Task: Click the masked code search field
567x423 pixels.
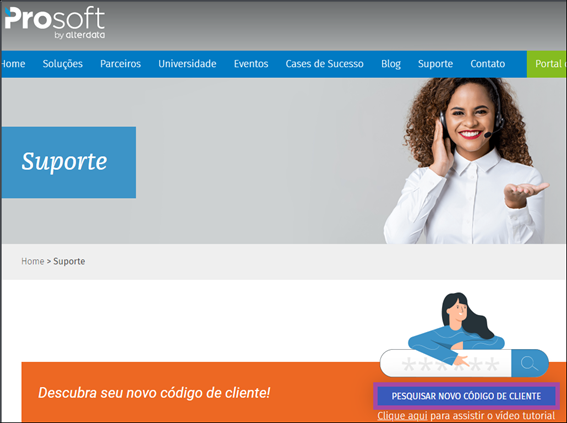Action: click(446, 363)
